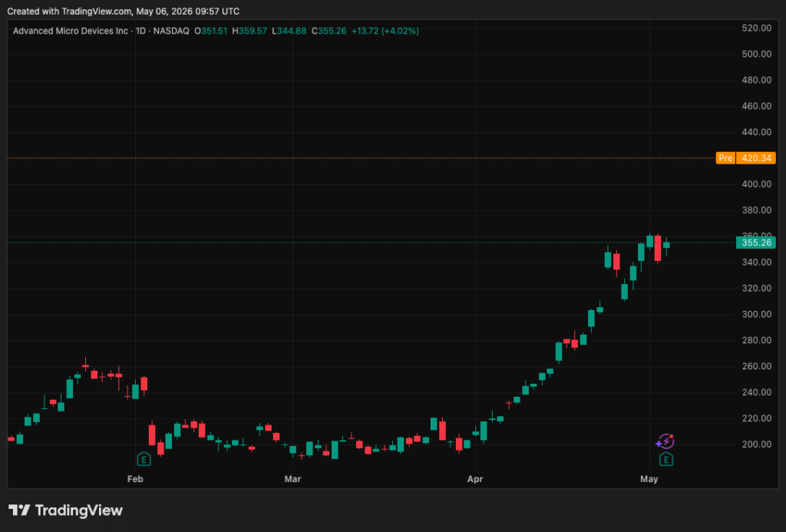Click the orange Pre 420.34 price label
This screenshot has width=786, height=532.
tap(746, 158)
